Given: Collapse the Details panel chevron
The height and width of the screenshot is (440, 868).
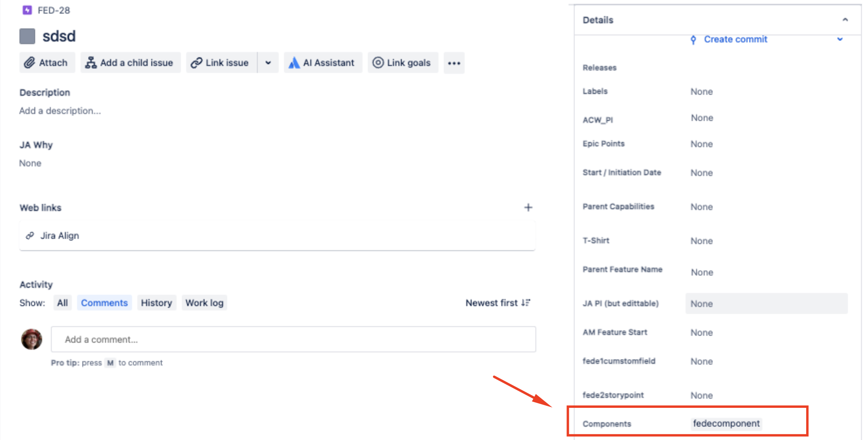Looking at the screenshot, I should click(x=845, y=20).
